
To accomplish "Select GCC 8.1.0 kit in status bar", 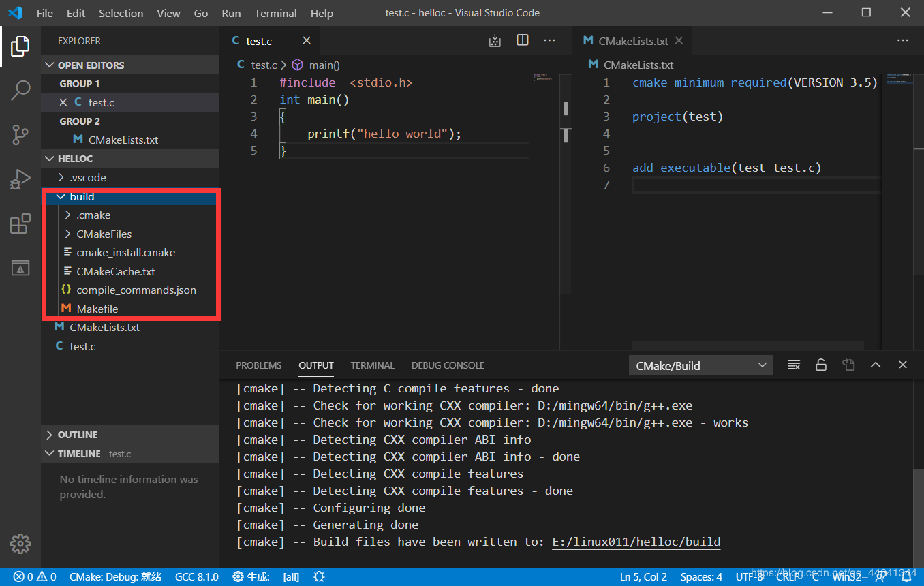I will (x=196, y=576).
